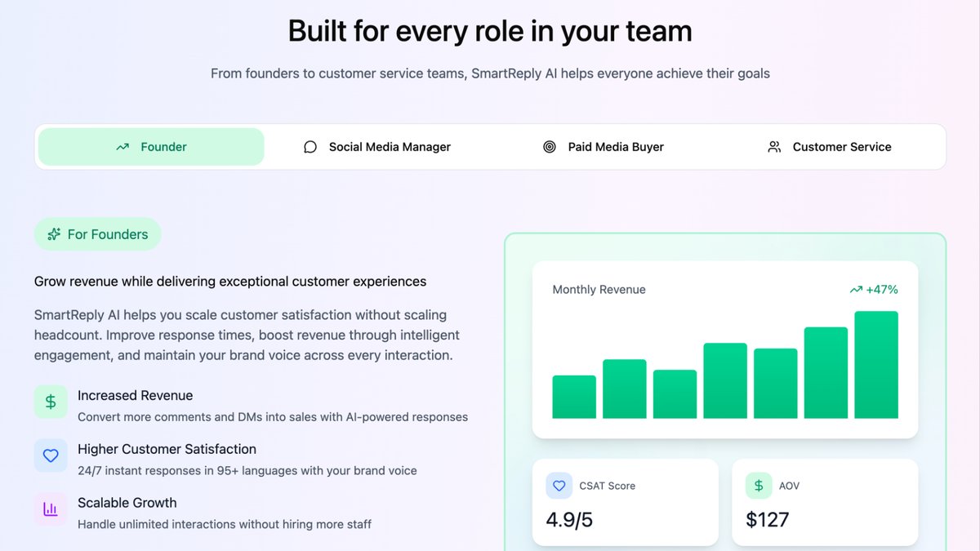The image size is (980, 551).
Task: Click the Increased Revenue heading
Action: pyautogui.click(x=136, y=395)
